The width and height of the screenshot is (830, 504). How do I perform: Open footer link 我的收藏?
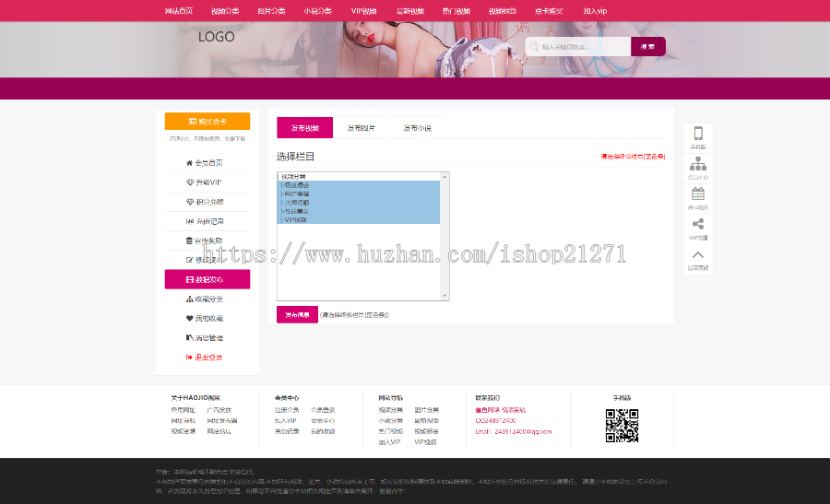(x=323, y=431)
